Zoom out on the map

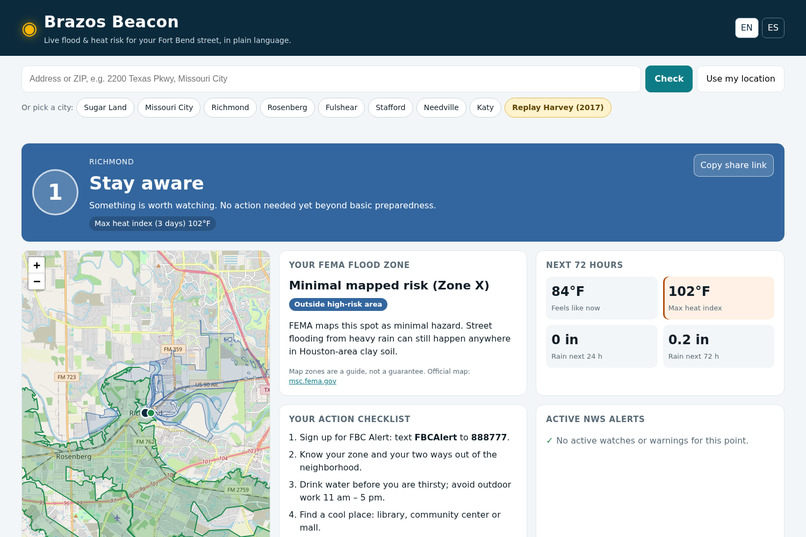click(36, 282)
